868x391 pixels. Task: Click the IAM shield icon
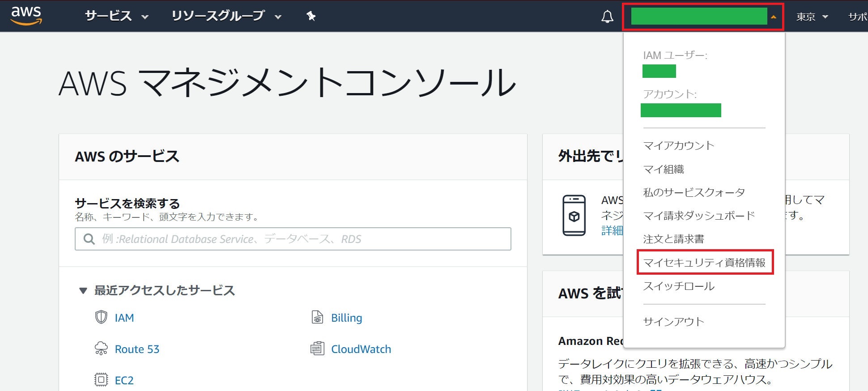click(102, 318)
